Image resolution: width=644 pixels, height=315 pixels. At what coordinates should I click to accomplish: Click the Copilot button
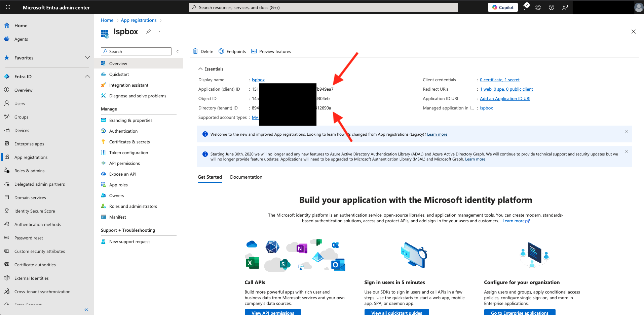[x=503, y=7]
